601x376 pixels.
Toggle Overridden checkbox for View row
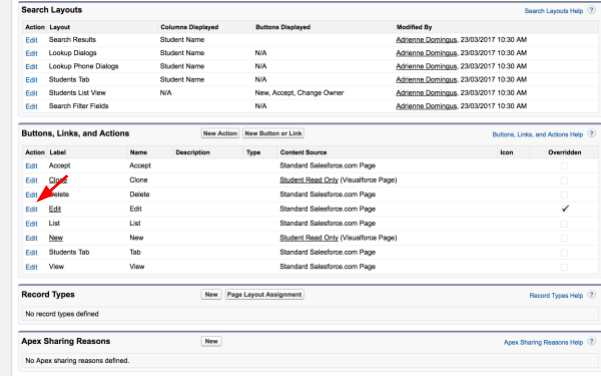pyautogui.click(x=564, y=267)
